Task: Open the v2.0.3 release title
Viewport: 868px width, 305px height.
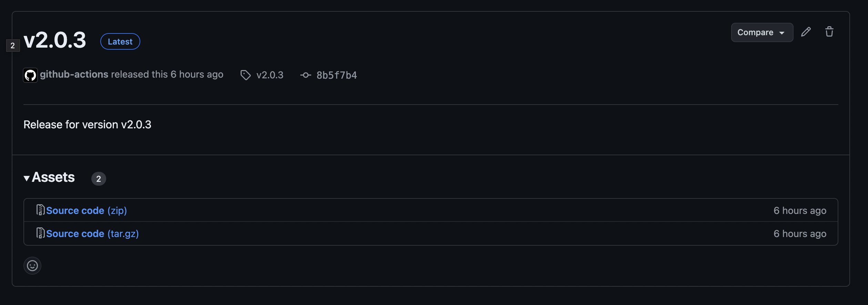Action: pyautogui.click(x=55, y=40)
